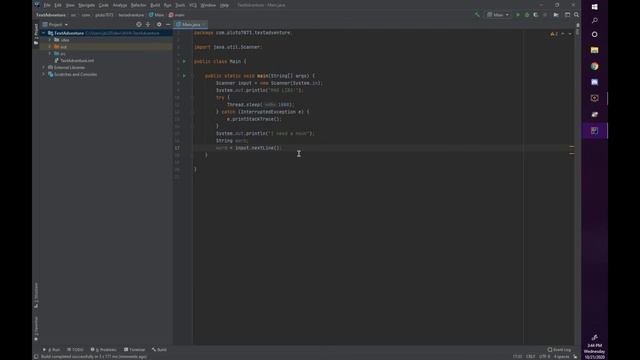Select Scratches and Consoles tree item
640x360 pixels.
click(73, 74)
